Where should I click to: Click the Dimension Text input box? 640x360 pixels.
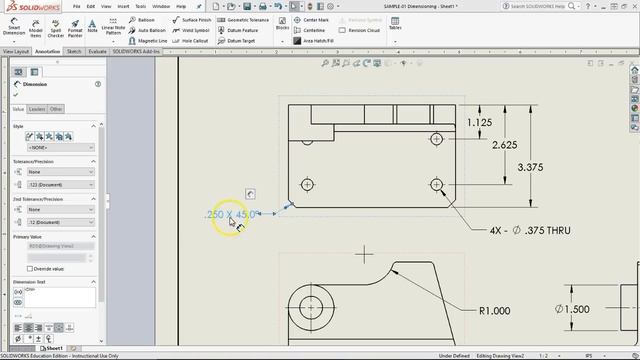point(60,297)
